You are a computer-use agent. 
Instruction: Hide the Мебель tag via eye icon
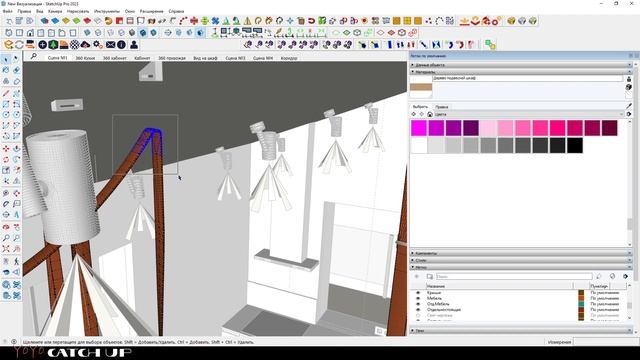click(x=418, y=298)
